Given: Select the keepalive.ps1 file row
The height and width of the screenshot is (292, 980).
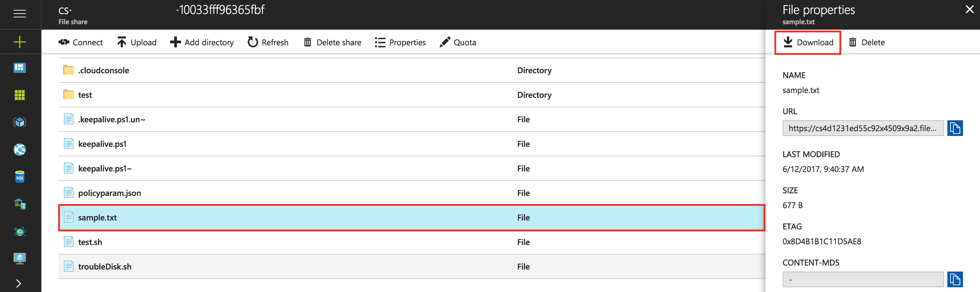Looking at the screenshot, I should [412, 144].
